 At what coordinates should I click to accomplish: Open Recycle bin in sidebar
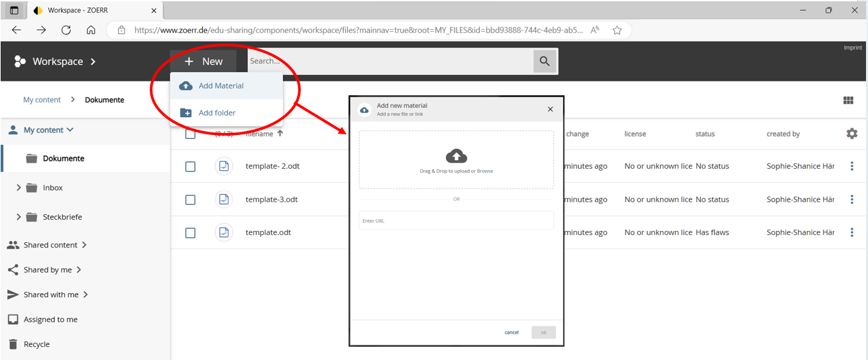tap(36, 344)
